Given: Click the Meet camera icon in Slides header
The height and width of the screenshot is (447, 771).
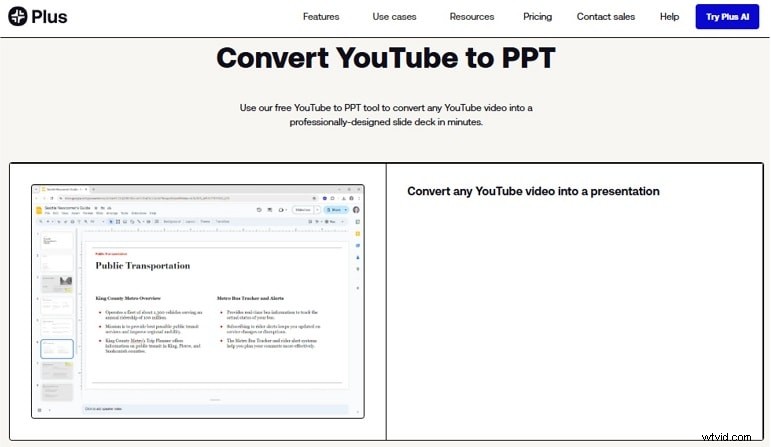Looking at the screenshot, I should tap(281, 210).
